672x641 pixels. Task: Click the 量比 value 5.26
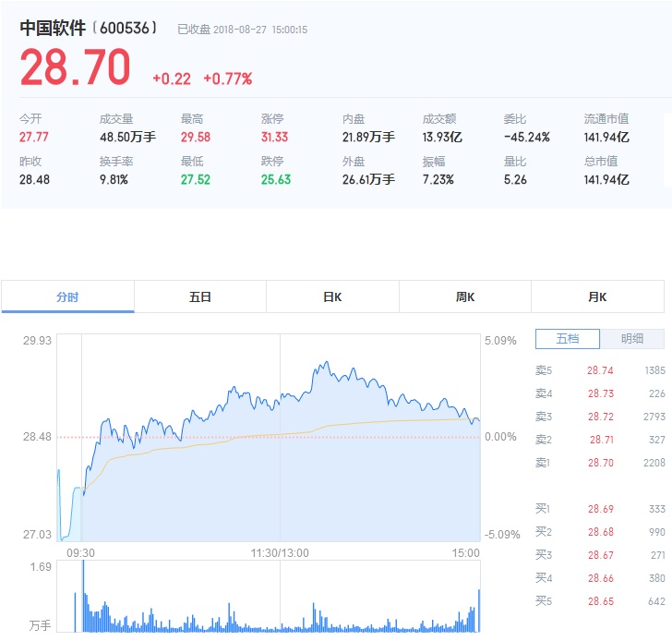click(515, 180)
